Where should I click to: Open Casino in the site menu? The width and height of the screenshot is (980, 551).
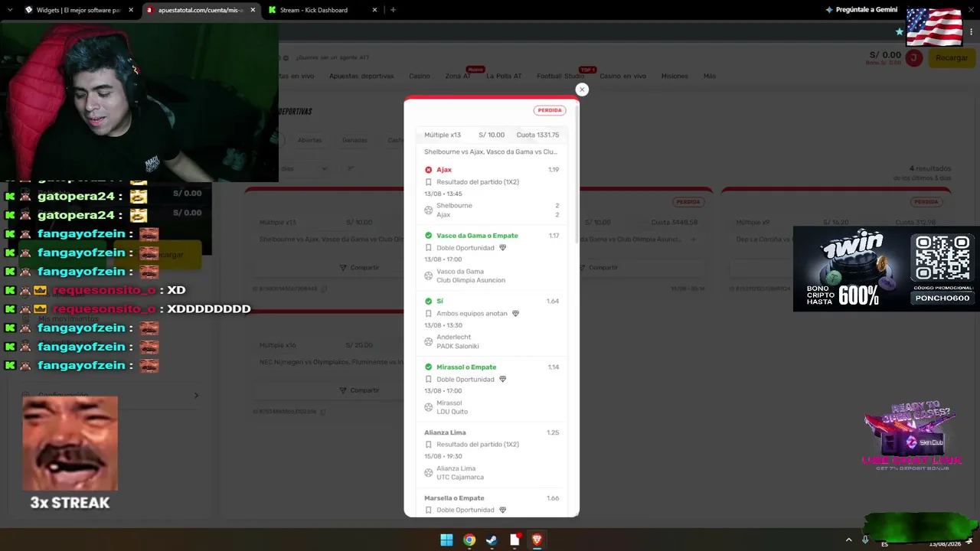click(420, 77)
